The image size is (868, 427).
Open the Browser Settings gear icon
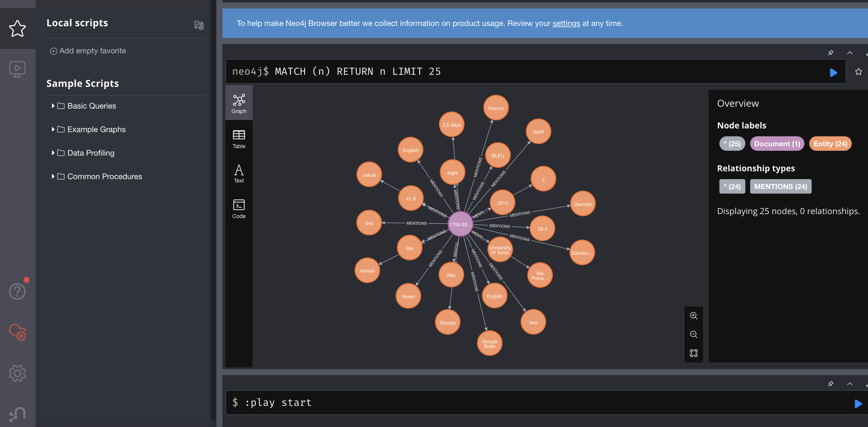(x=17, y=373)
